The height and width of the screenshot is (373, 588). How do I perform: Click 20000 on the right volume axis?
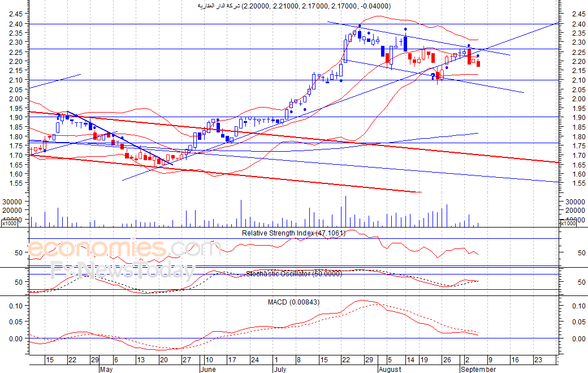click(x=575, y=211)
